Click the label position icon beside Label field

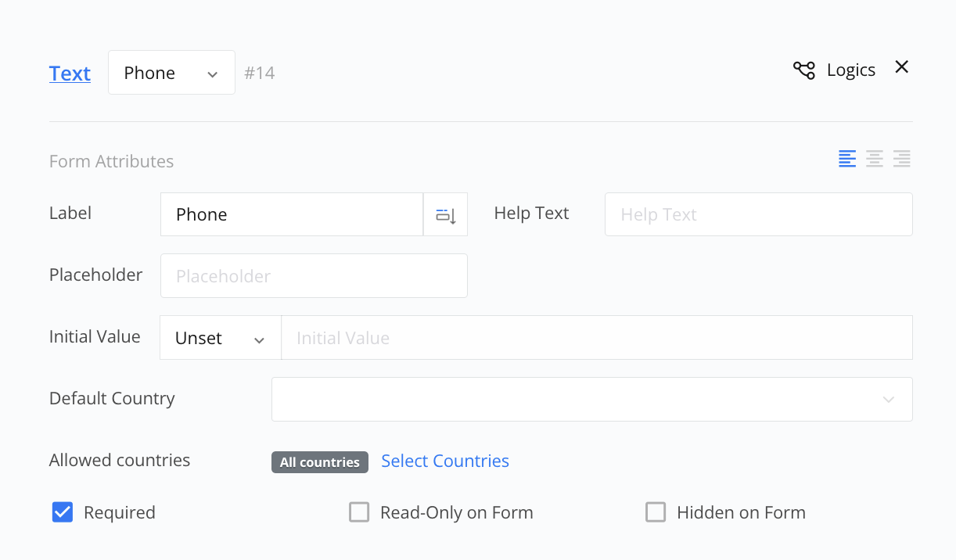445,215
